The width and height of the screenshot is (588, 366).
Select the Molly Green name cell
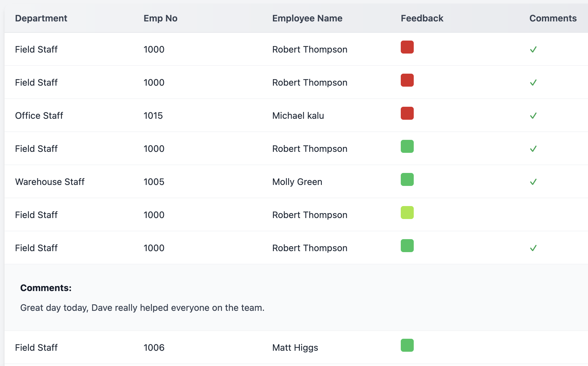pyautogui.click(x=297, y=182)
